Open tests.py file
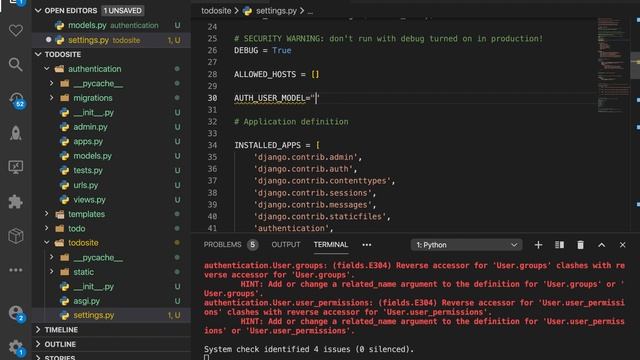This screenshot has height=360, width=640. (x=88, y=171)
